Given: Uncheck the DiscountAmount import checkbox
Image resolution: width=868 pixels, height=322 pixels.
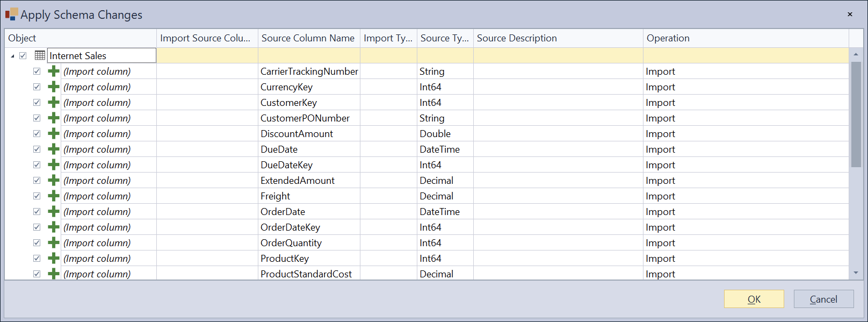Looking at the screenshot, I should coord(37,133).
